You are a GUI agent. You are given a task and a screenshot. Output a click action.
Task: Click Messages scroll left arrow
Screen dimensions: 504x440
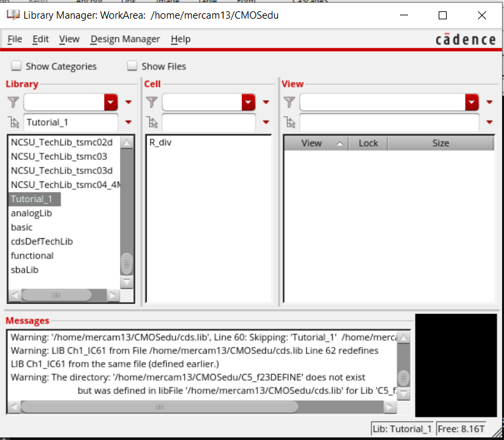point(14,407)
